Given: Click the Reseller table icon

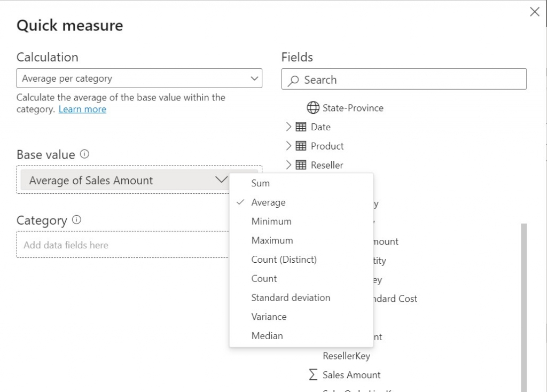Looking at the screenshot, I should [301, 165].
